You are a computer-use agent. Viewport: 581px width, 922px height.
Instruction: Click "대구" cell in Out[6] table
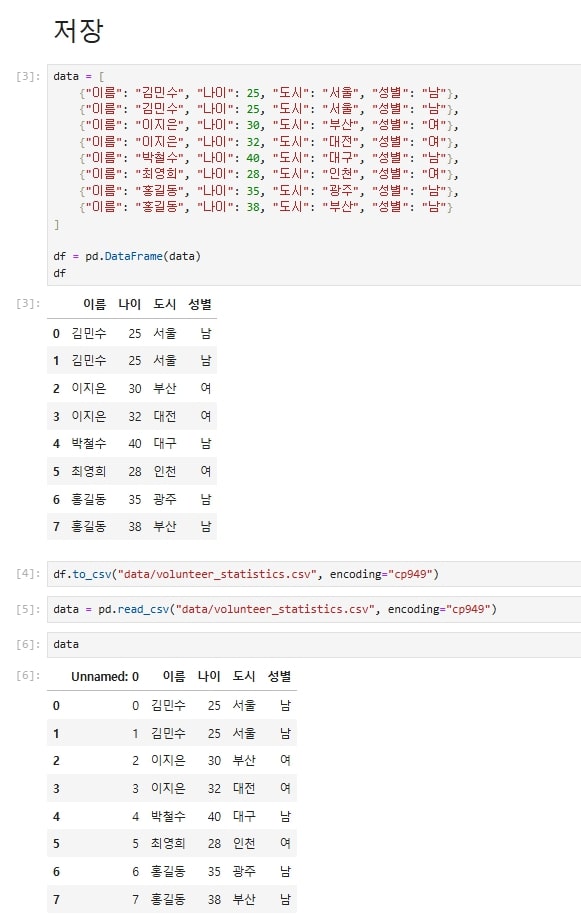click(244, 816)
